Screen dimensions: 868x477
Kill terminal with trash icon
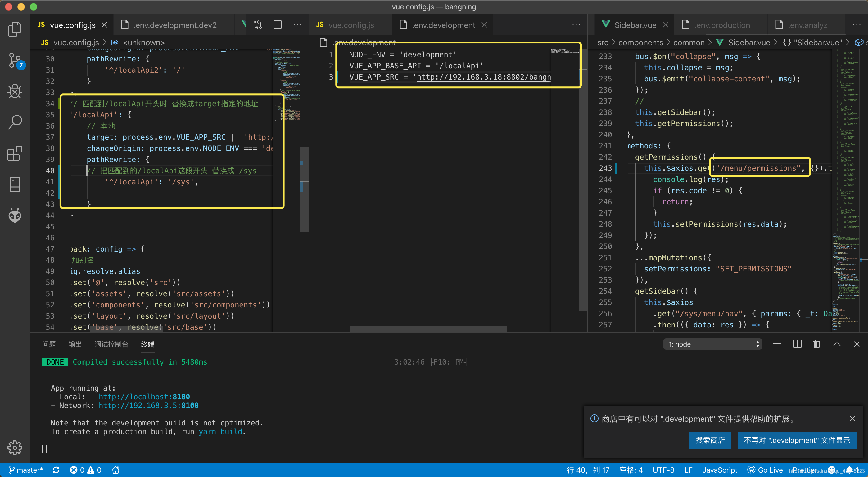[x=816, y=344]
